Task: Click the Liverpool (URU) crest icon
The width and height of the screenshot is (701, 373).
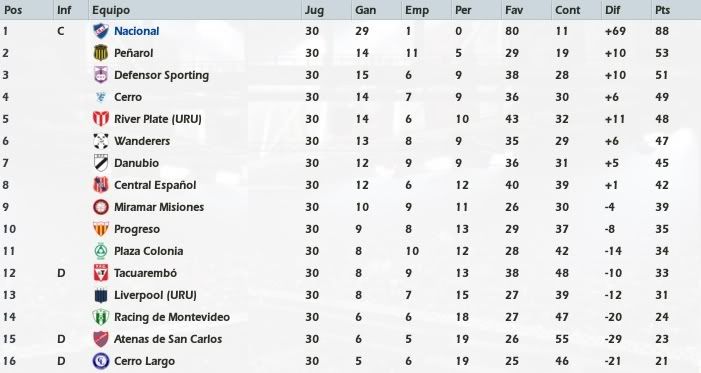Action: tap(101, 295)
